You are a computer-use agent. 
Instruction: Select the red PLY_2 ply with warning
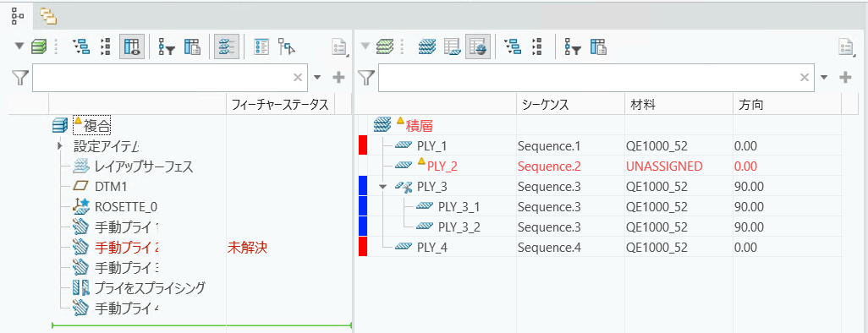pos(442,166)
